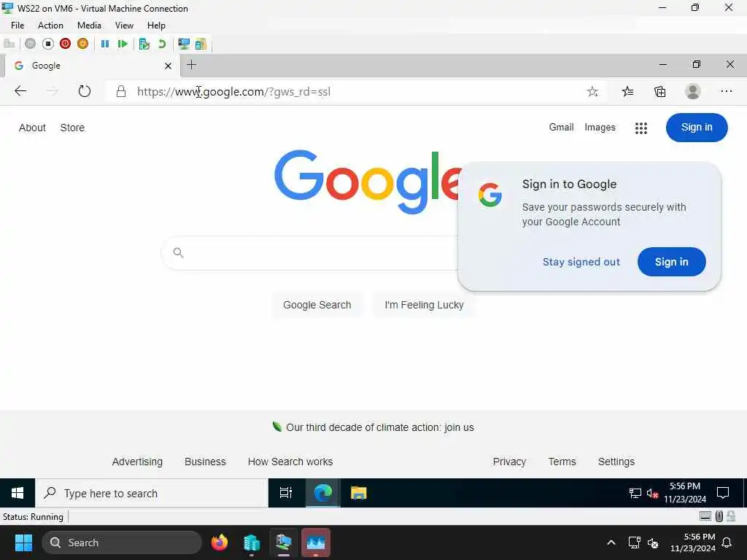Click the guest network tray icon

coord(635,494)
